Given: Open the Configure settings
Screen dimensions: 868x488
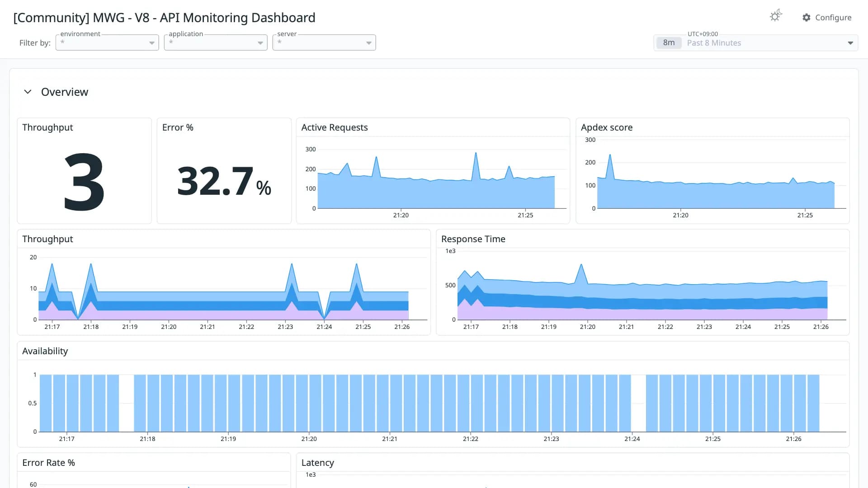Looking at the screenshot, I should [827, 18].
